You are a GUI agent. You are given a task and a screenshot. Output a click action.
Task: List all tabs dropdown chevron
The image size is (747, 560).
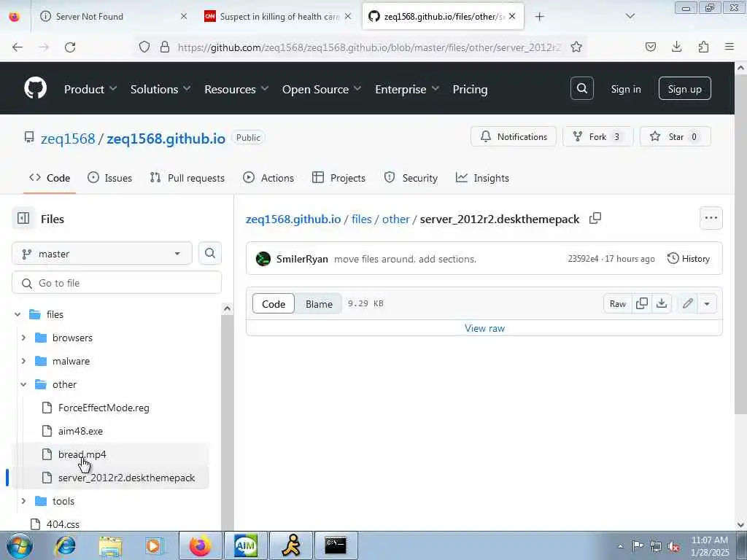(x=630, y=17)
